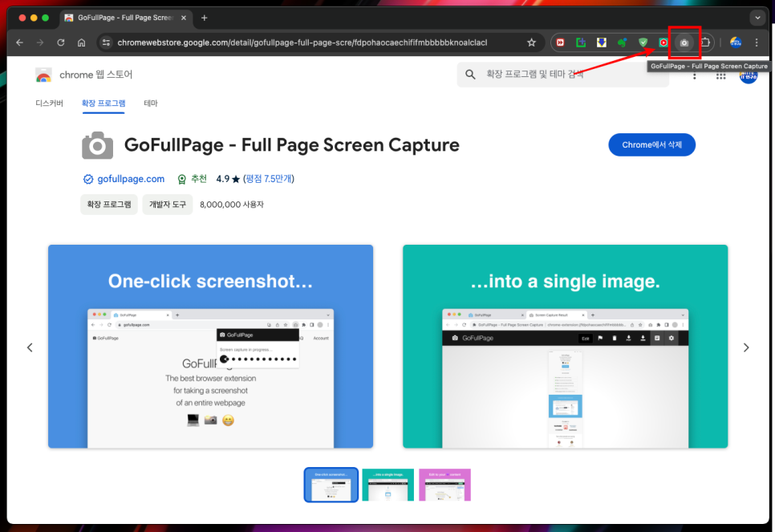This screenshot has width=775, height=532.
Task: Click the Chrome Web Store rainbow logo
Action: tap(43, 75)
